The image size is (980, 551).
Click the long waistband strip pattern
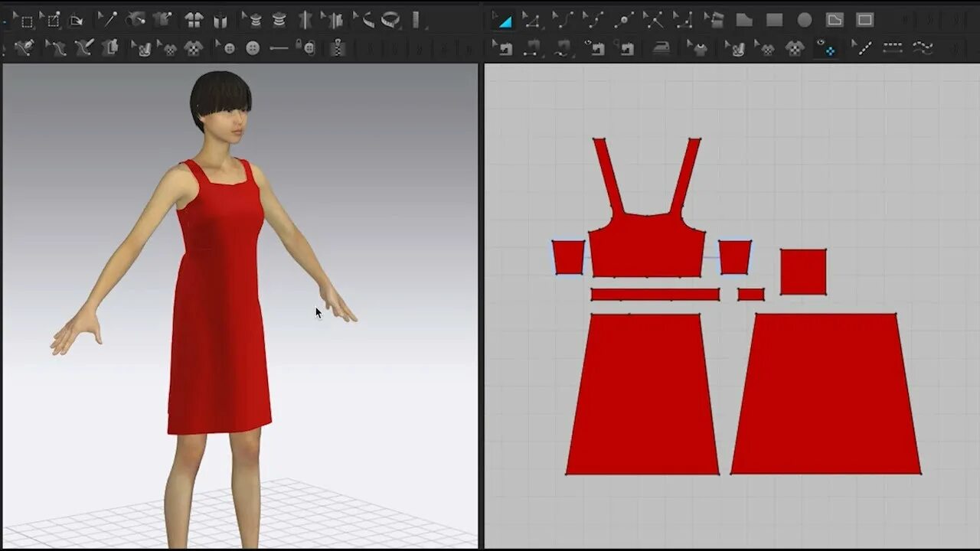pos(655,295)
